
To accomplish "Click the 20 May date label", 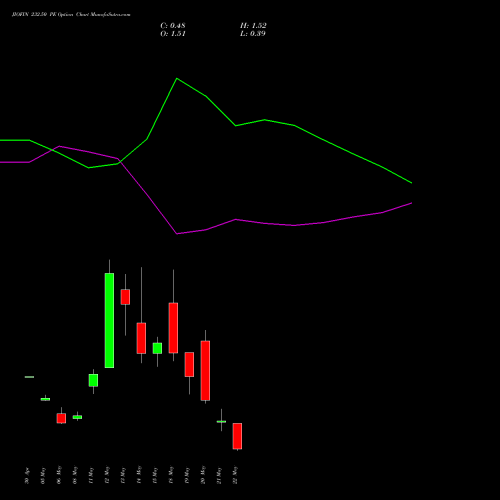I will (203, 475).
